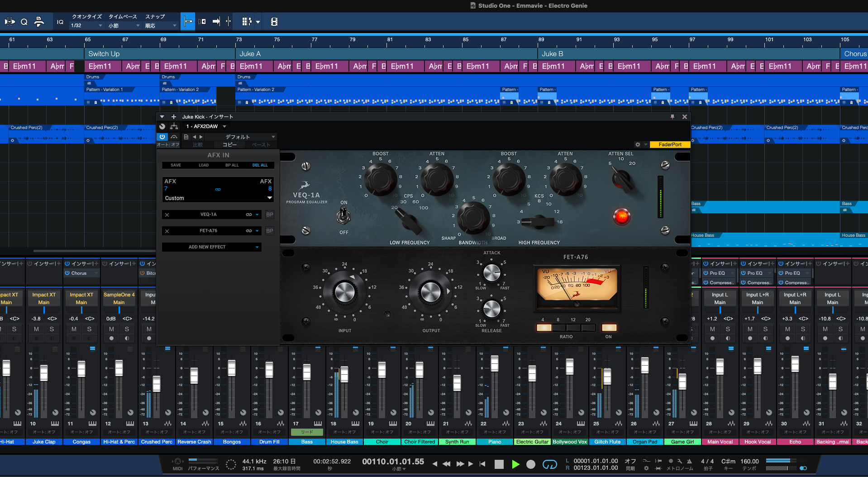
Task: Click the cursor-follows-edit-position icon
Action: (x=228, y=21)
